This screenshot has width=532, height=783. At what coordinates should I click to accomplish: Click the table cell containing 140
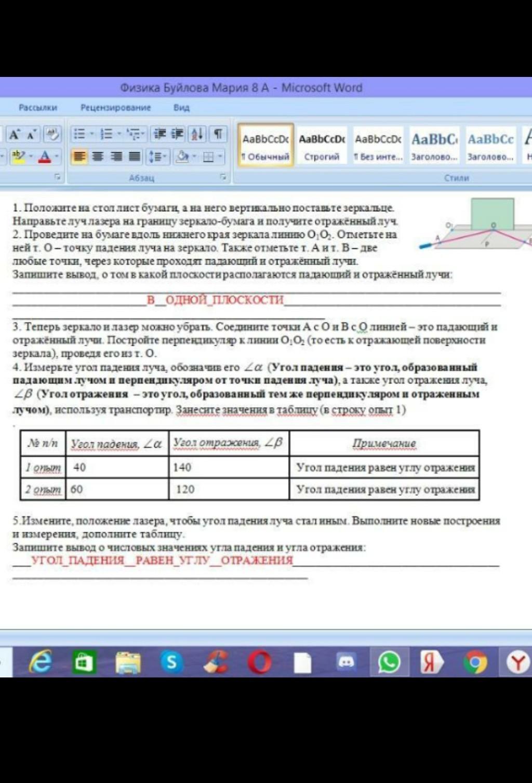(229, 467)
